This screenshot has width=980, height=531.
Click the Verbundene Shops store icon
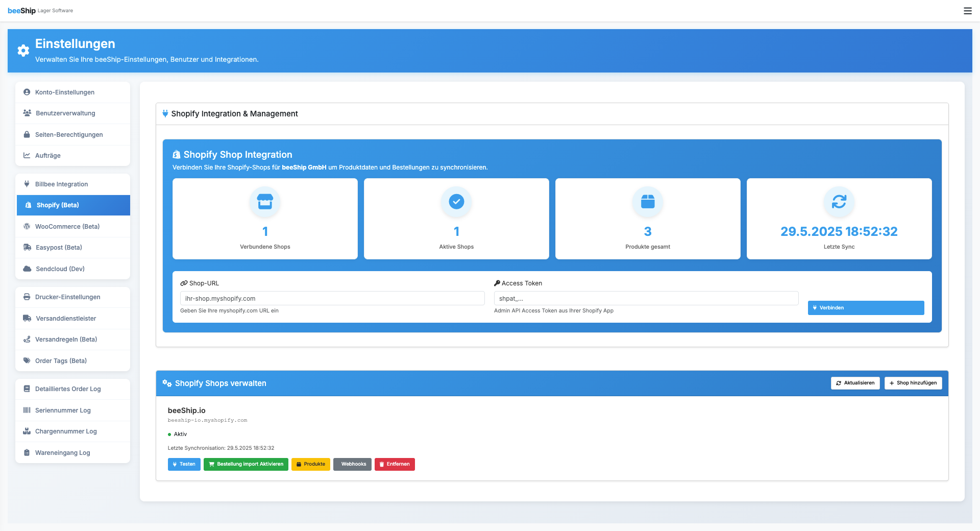[265, 202]
